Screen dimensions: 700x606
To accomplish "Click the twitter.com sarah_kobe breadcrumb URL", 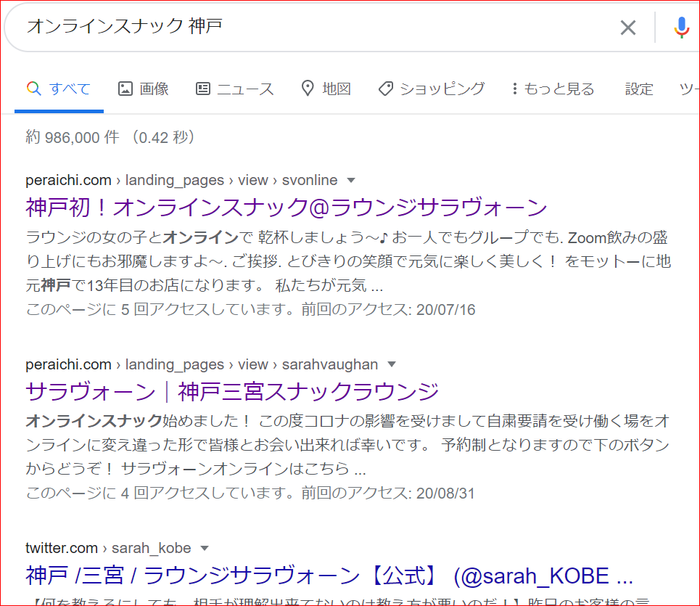I will (x=108, y=549).
